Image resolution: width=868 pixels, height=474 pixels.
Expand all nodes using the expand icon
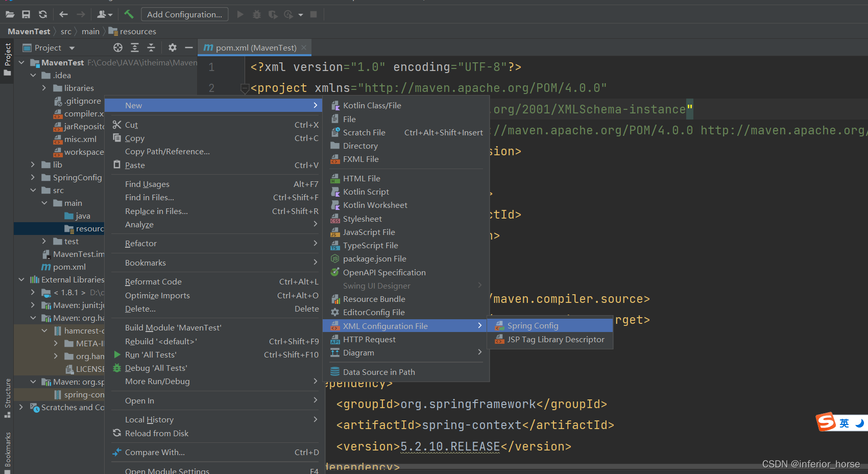click(x=134, y=48)
